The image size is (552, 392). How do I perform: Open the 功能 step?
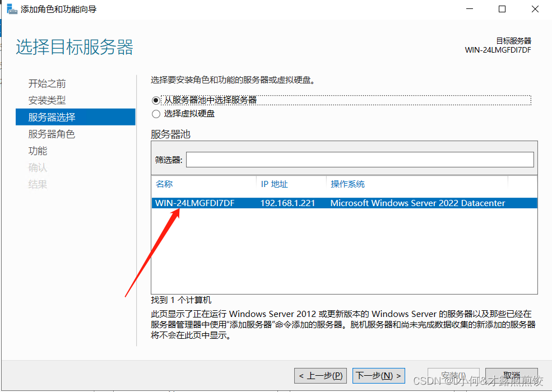pyautogui.click(x=38, y=151)
